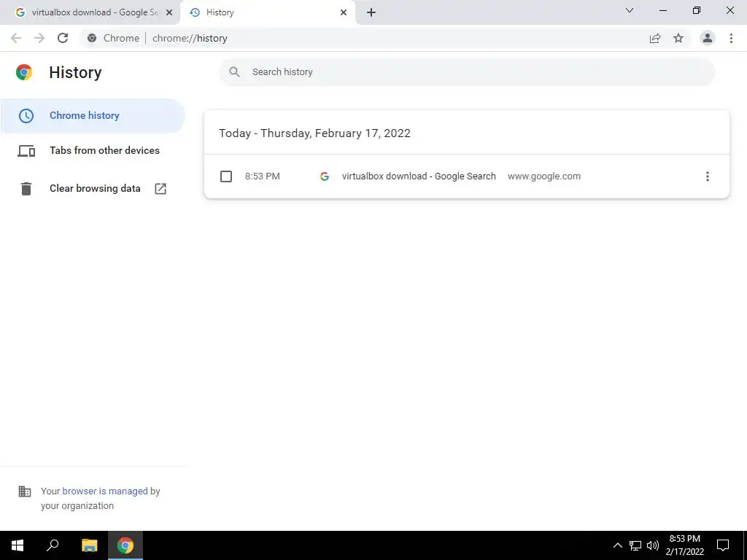Open the browser is managed link
Viewport: 747px width, 560px height.
[x=105, y=491]
